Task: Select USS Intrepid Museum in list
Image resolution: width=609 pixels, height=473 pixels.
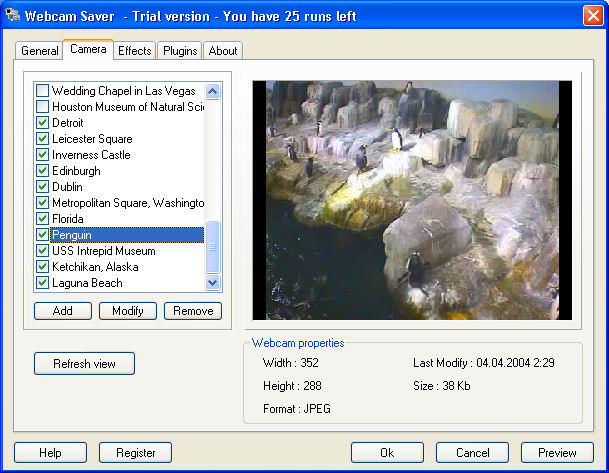Action: coord(103,251)
